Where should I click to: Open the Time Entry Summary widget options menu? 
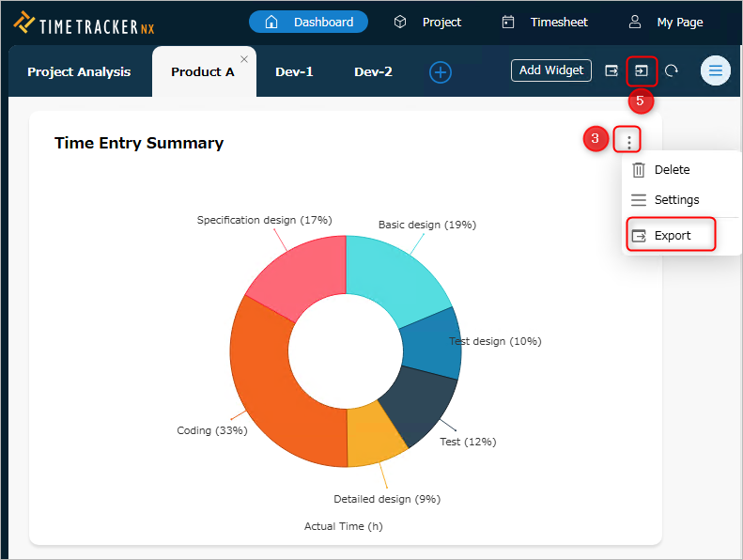click(x=628, y=141)
